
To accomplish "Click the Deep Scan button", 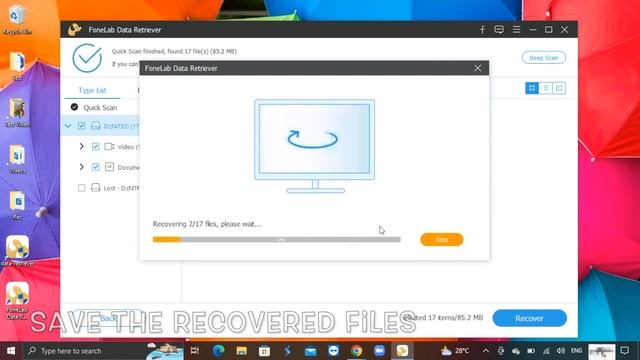I will tap(544, 58).
